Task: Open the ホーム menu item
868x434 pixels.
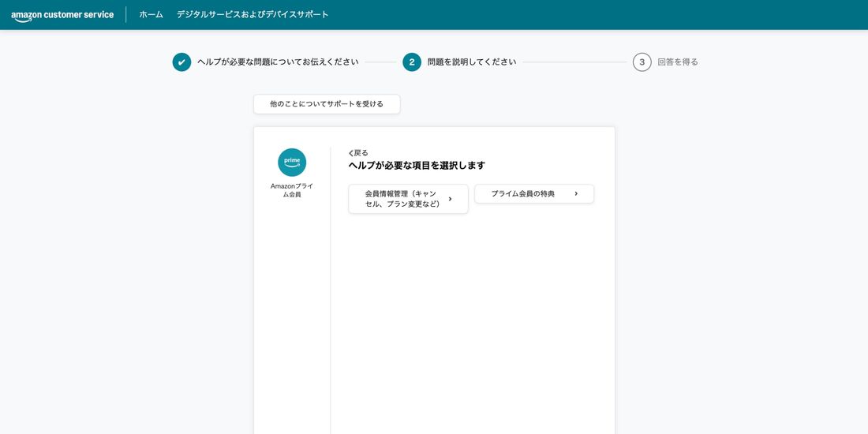Action: click(152, 15)
